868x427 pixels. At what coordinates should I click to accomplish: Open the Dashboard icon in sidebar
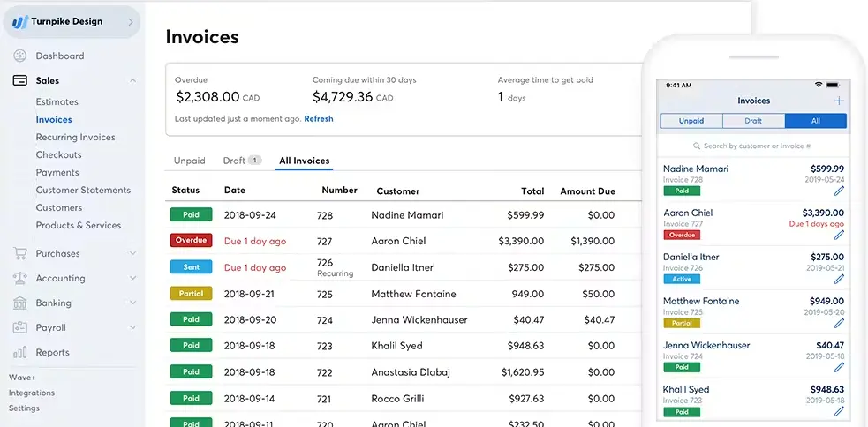[x=20, y=56]
